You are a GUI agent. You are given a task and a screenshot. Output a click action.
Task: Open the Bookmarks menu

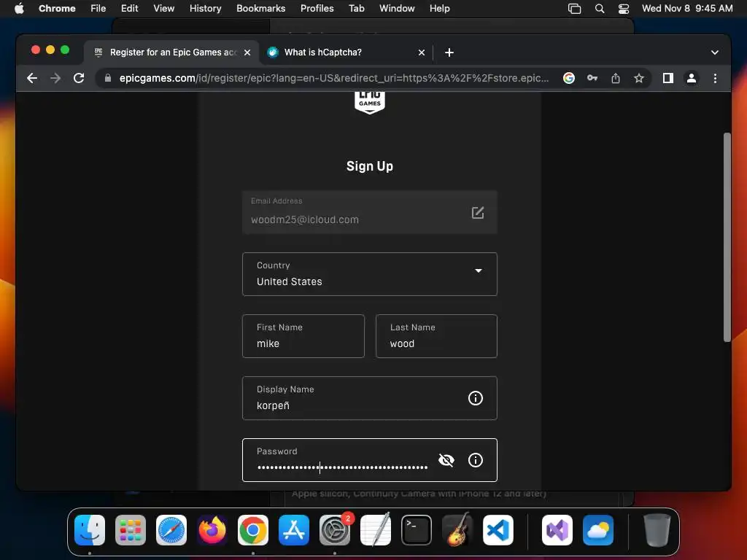tap(260, 9)
